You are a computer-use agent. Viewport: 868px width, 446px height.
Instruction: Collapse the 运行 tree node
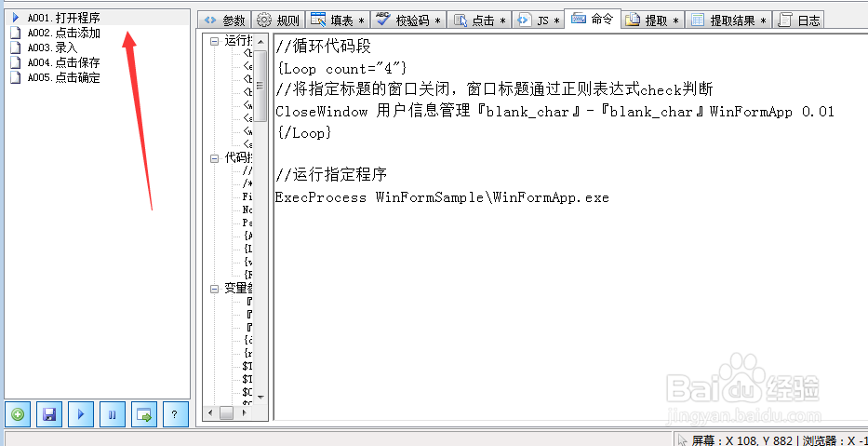(215, 40)
